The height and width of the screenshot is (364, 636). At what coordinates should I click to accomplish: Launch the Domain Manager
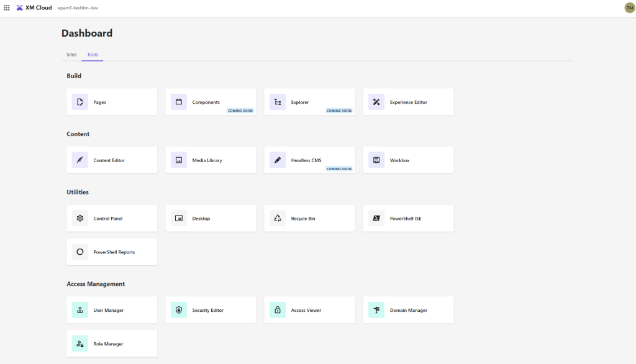pyautogui.click(x=408, y=309)
